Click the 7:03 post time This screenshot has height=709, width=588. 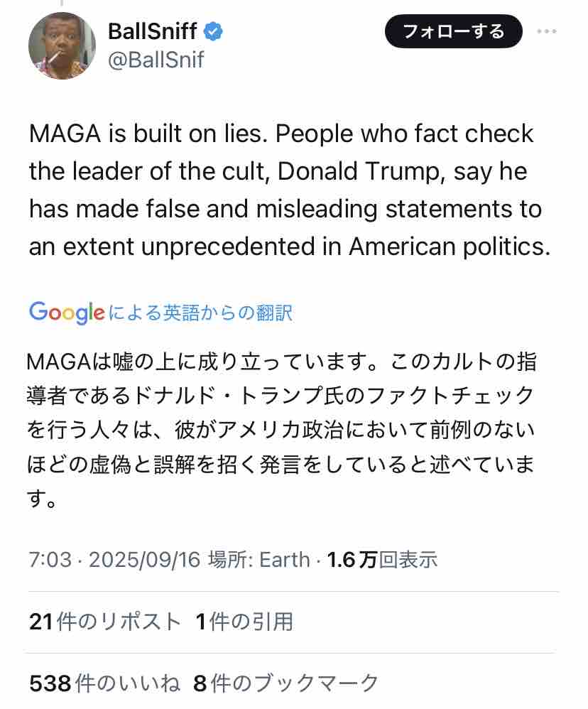pyautogui.click(x=50, y=560)
